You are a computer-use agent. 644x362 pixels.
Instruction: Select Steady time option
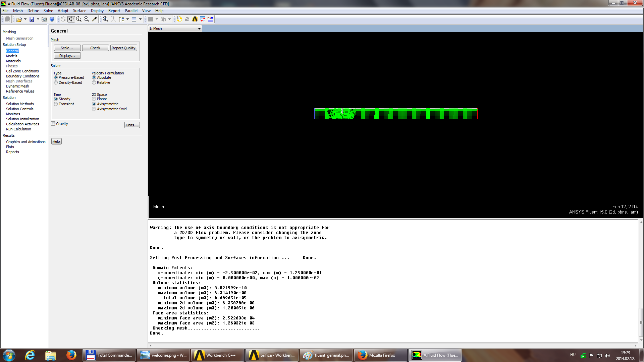pyautogui.click(x=56, y=99)
